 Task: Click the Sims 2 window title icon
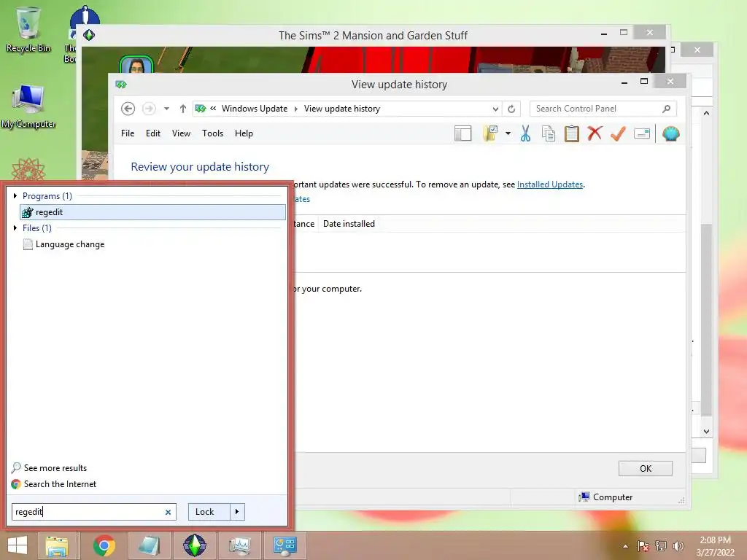[x=89, y=35]
